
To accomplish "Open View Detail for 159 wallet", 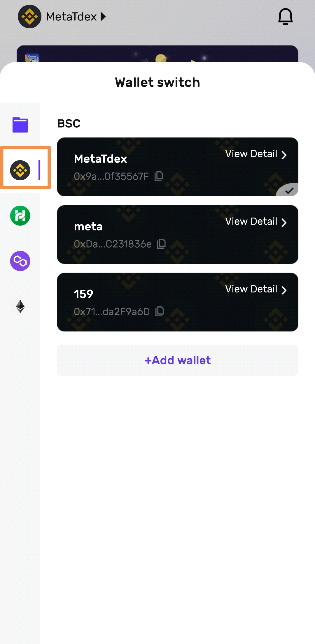I will (x=256, y=289).
